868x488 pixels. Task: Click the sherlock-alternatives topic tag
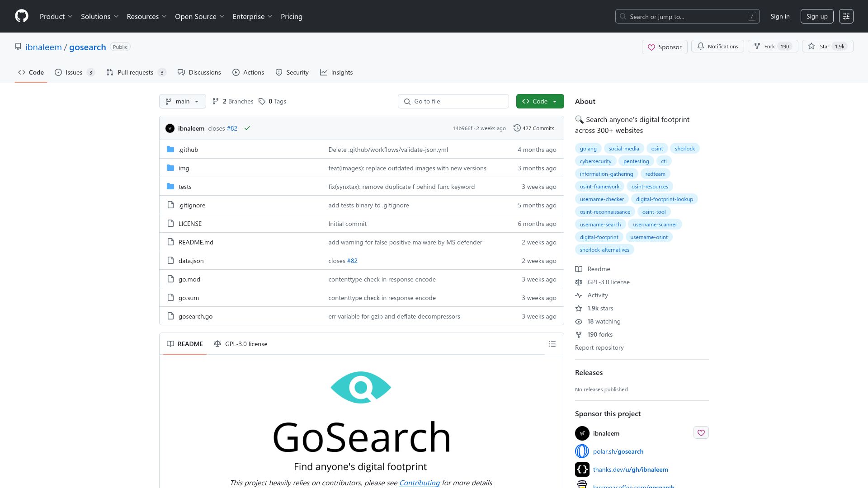(x=604, y=250)
